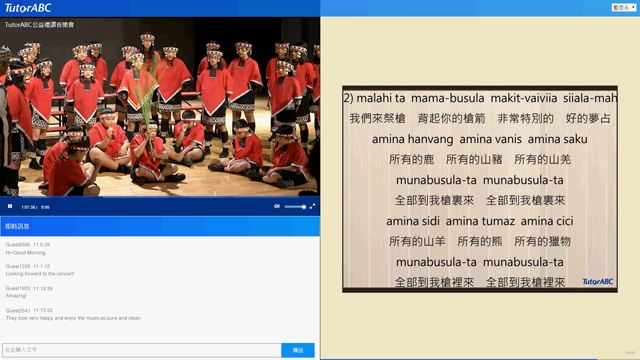Send the chat message with 傳送 button
The height and width of the screenshot is (360, 640).
pos(298,350)
